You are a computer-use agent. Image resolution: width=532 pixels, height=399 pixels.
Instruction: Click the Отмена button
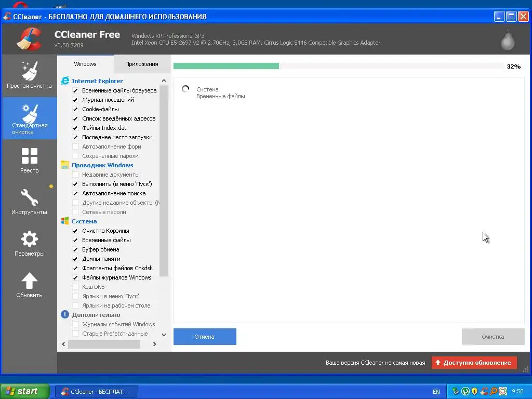[205, 337]
